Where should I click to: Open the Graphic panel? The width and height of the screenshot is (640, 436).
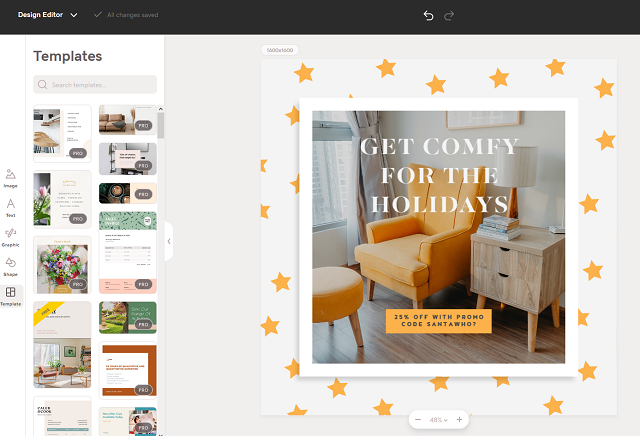(x=11, y=236)
